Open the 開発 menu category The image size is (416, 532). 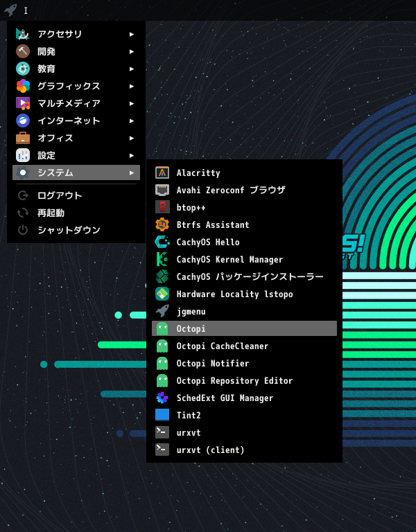tap(76, 51)
